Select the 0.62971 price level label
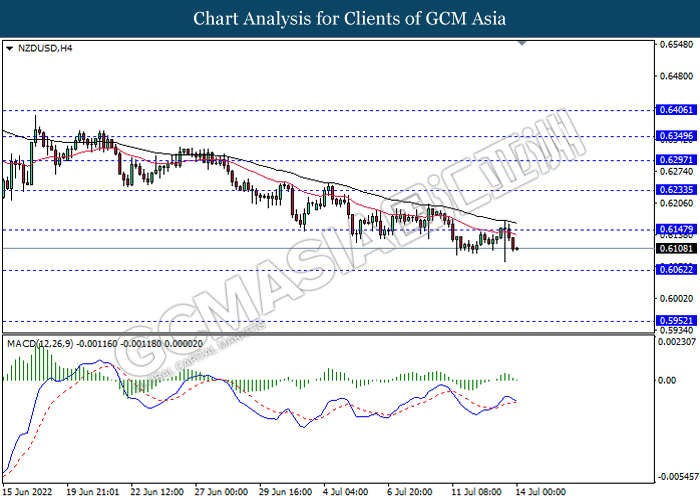 (676, 160)
